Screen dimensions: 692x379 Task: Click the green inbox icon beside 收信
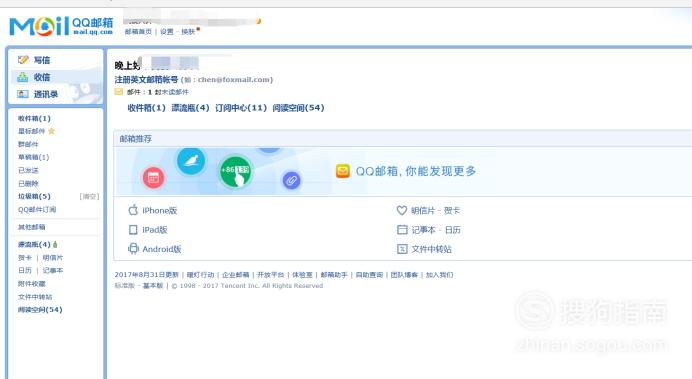click(23, 77)
